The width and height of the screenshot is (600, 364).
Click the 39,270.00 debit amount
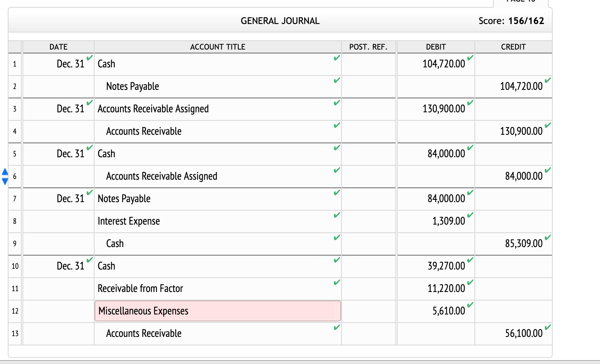pyautogui.click(x=446, y=266)
